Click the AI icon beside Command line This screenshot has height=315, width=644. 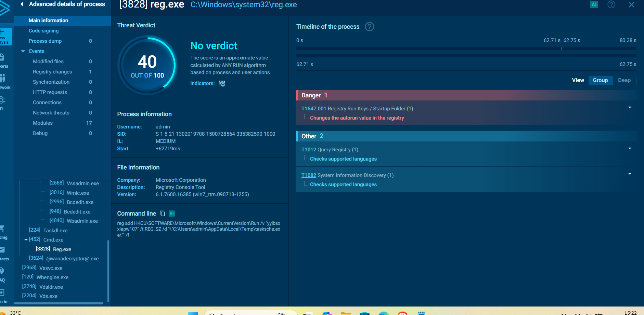172,214
